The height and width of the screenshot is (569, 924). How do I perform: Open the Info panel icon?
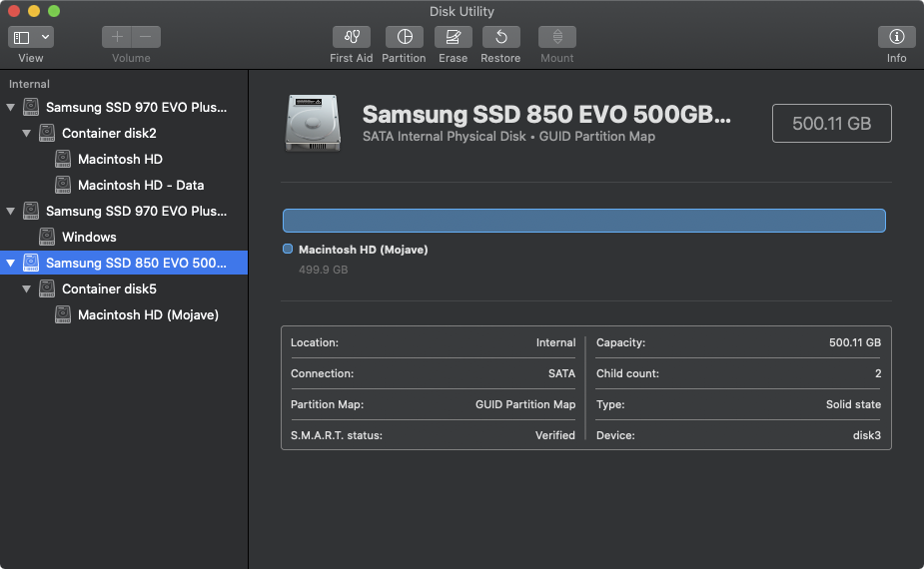pyautogui.click(x=896, y=37)
